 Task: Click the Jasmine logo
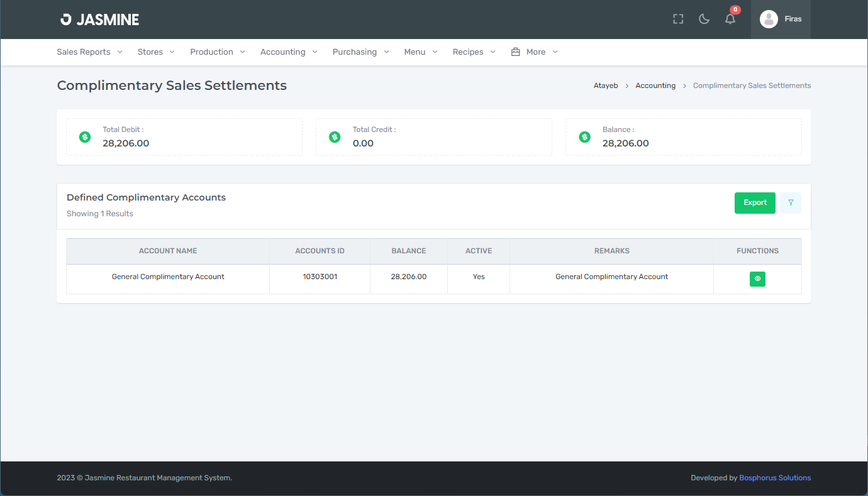pyautogui.click(x=99, y=19)
